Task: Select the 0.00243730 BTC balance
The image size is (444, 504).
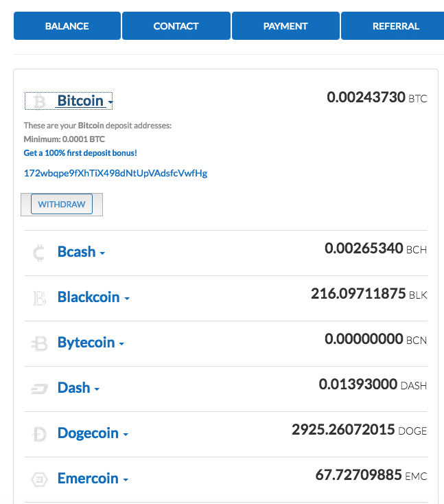Action: click(x=377, y=98)
